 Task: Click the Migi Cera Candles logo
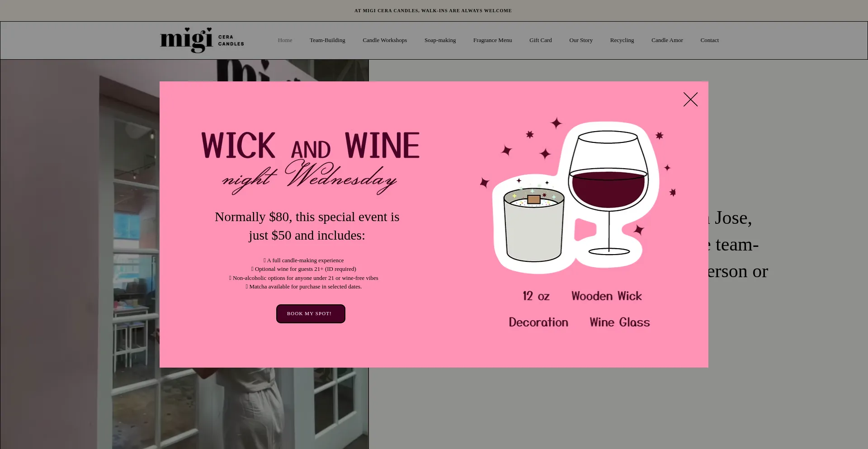202,40
